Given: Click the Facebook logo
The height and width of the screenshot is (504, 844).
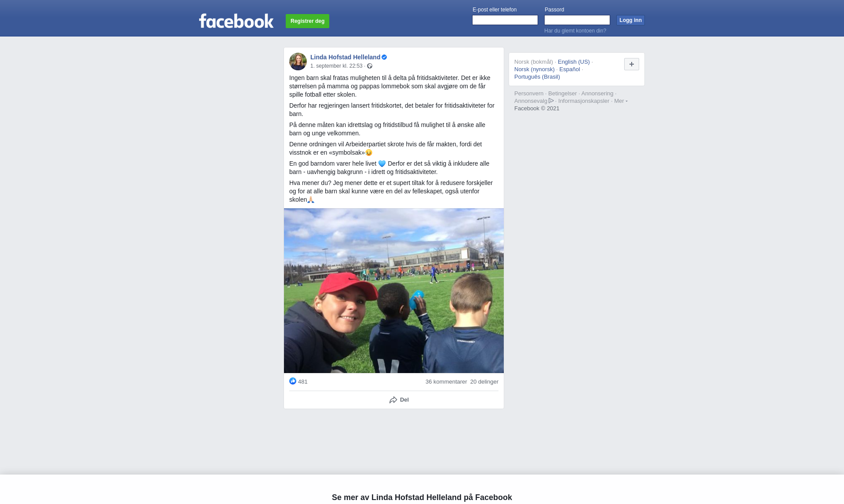Looking at the screenshot, I should click(x=236, y=21).
